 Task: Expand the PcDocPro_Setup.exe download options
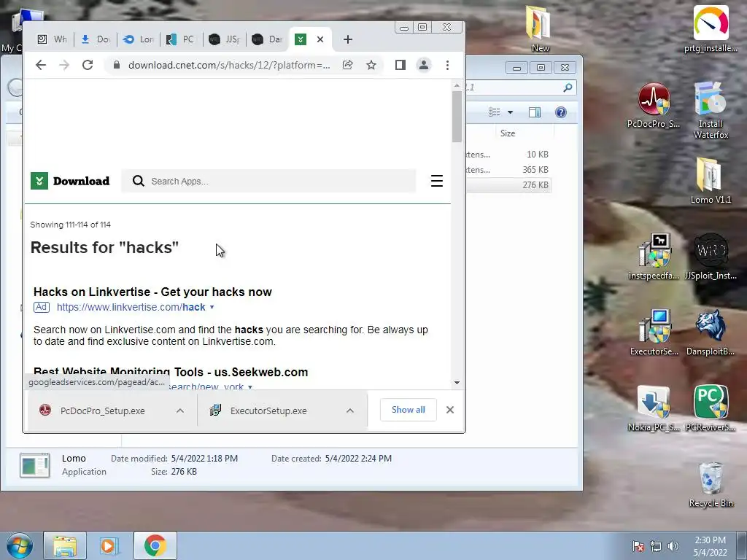(180, 411)
